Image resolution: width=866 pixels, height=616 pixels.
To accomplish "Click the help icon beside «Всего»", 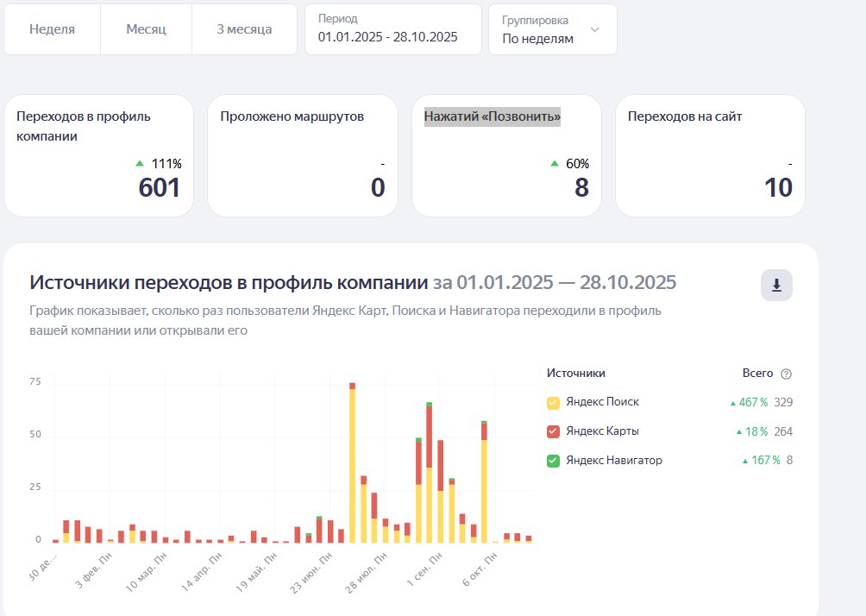I will click(x=786, y=374).
